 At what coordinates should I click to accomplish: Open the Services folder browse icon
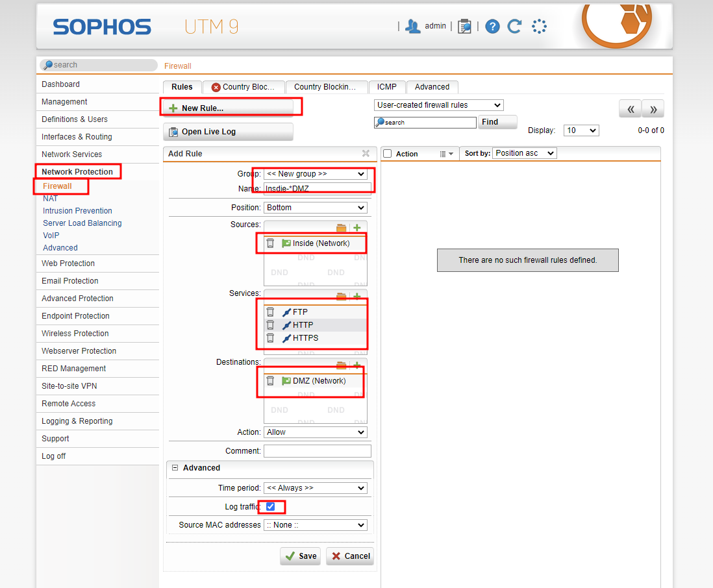341,297
